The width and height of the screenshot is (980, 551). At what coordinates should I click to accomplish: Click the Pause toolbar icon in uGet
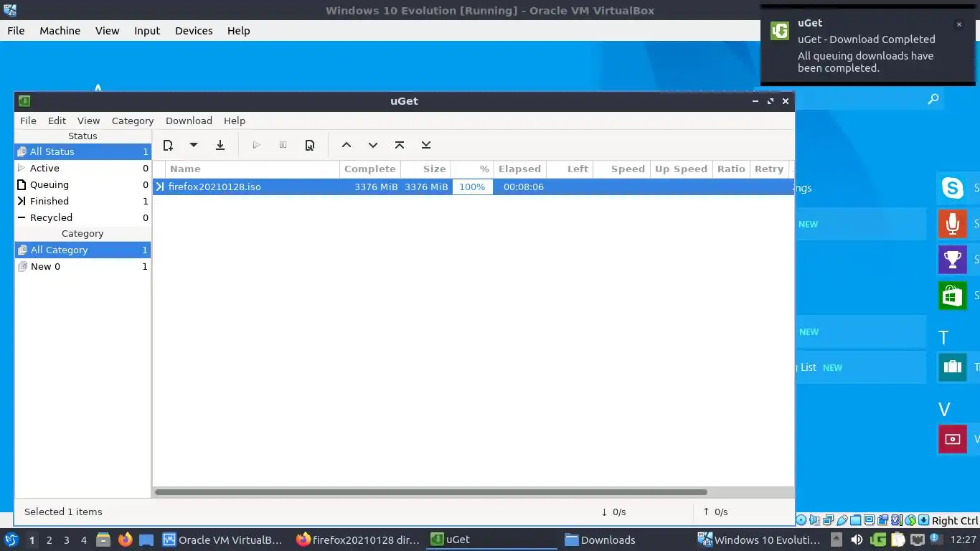[x=283, y=145]
